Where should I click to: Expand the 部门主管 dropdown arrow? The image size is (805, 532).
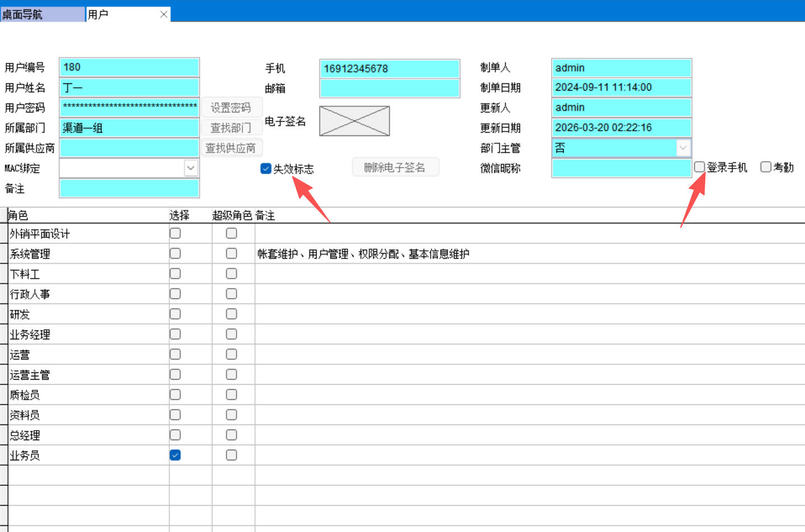[683, 148]
